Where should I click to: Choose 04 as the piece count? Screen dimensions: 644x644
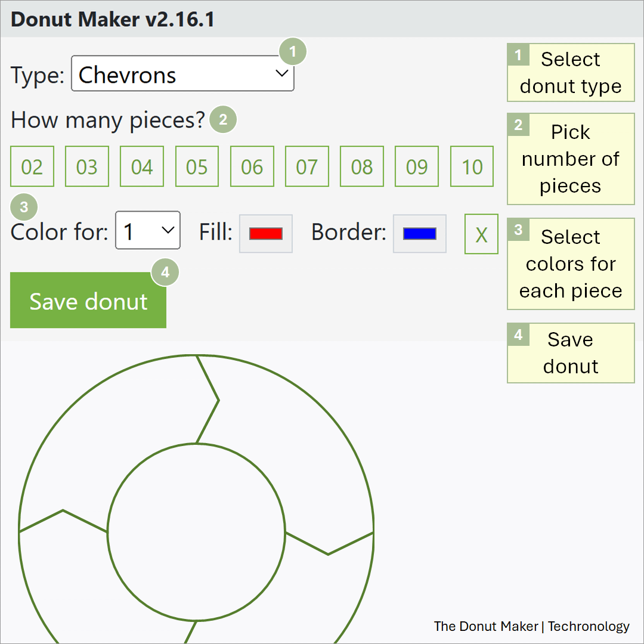[x=142, y=166]
